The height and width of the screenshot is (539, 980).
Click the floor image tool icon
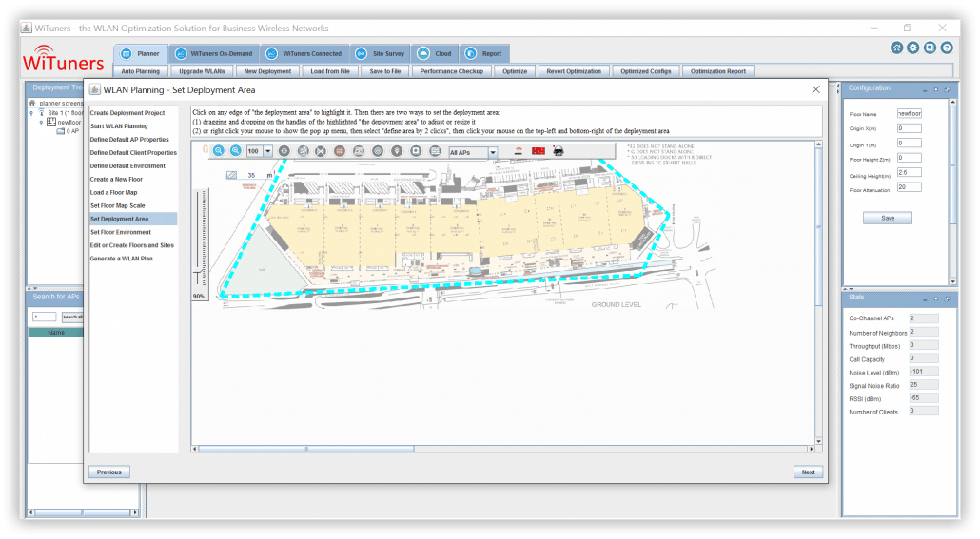pos(358,151)
